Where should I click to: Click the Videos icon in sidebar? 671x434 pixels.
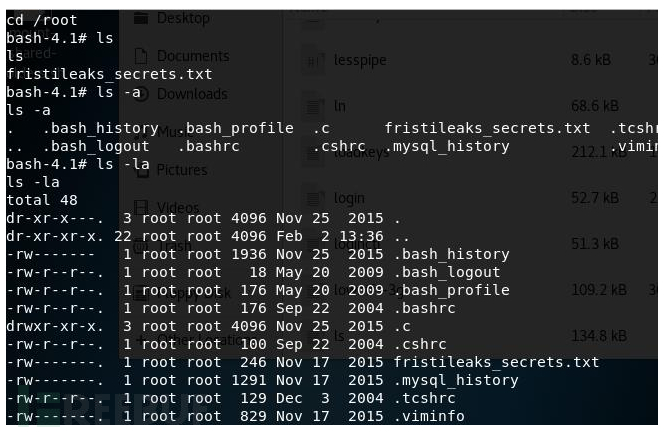point(141,208)
